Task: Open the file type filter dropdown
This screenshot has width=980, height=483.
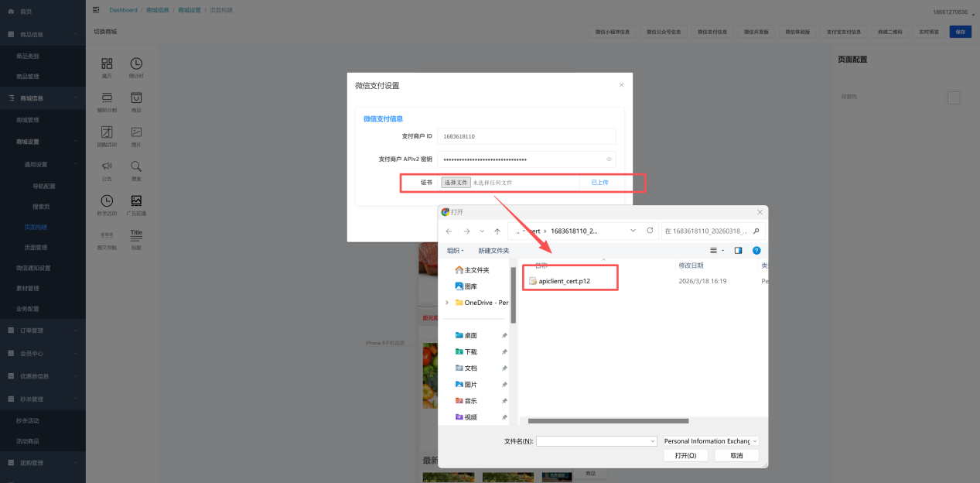Action: click(711, 441)
